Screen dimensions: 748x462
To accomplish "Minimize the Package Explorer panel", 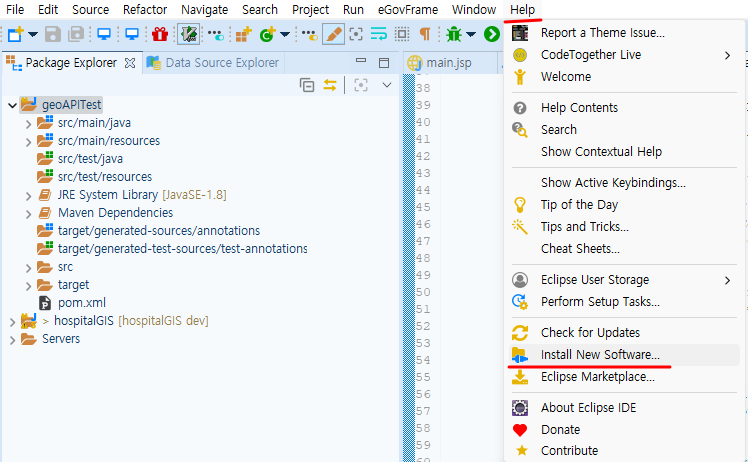I will [x=361, y=61].
